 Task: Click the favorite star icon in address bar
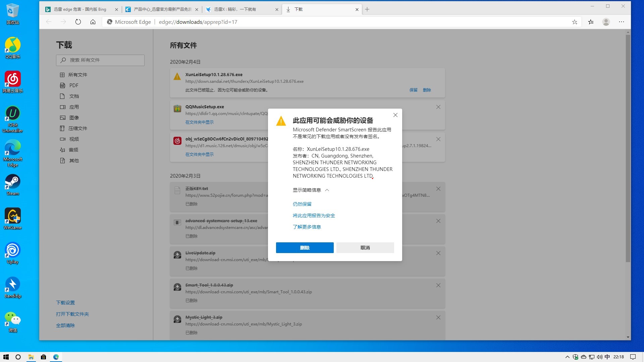(575, 22)
